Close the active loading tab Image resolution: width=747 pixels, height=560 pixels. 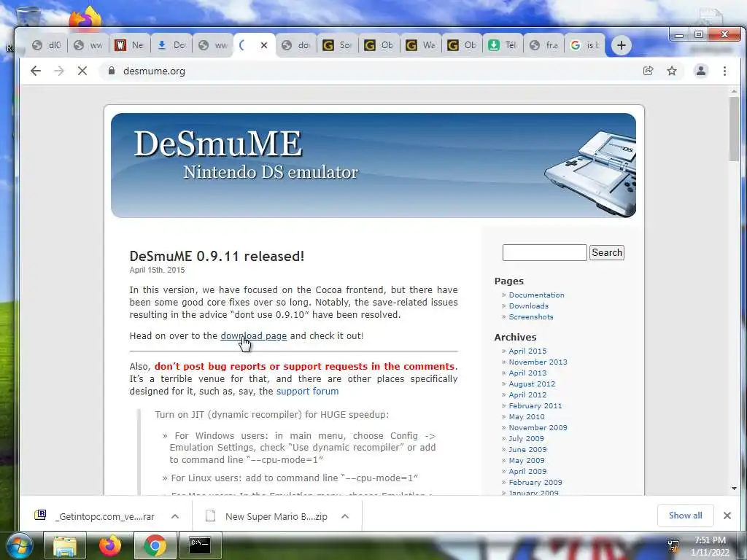click(264, 45)
